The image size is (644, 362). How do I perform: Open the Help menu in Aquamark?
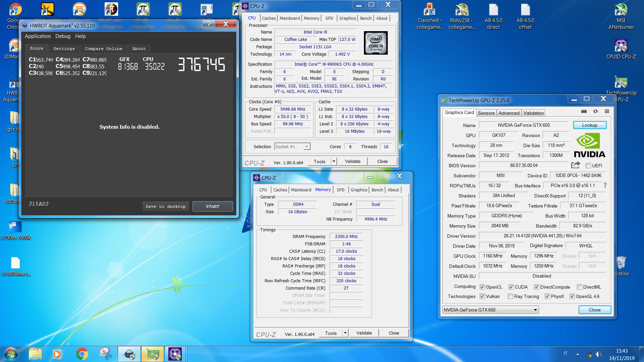tap(80, 36)
